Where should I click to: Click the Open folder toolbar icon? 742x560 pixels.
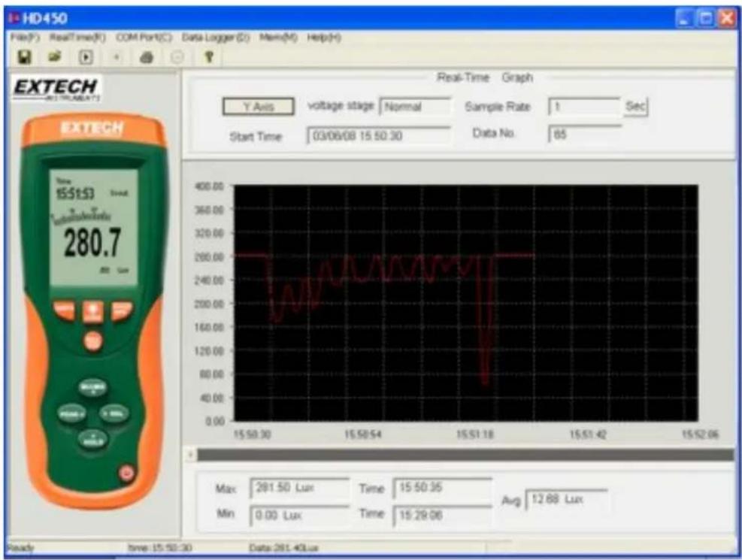click(x=55, y=57)
